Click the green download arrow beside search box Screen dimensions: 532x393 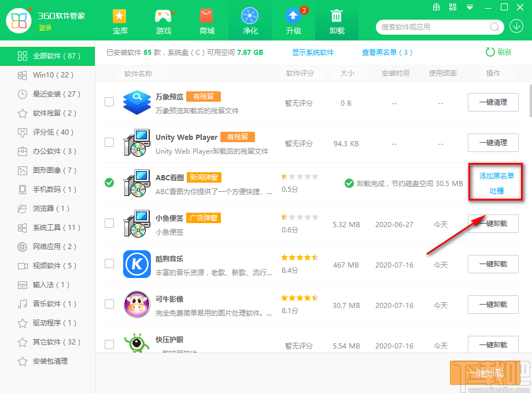click(517, 27)
